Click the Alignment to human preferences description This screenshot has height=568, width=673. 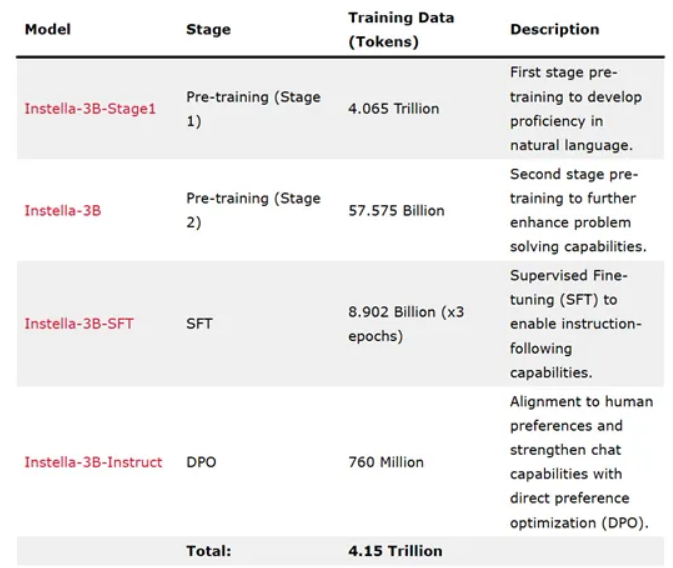581,462
